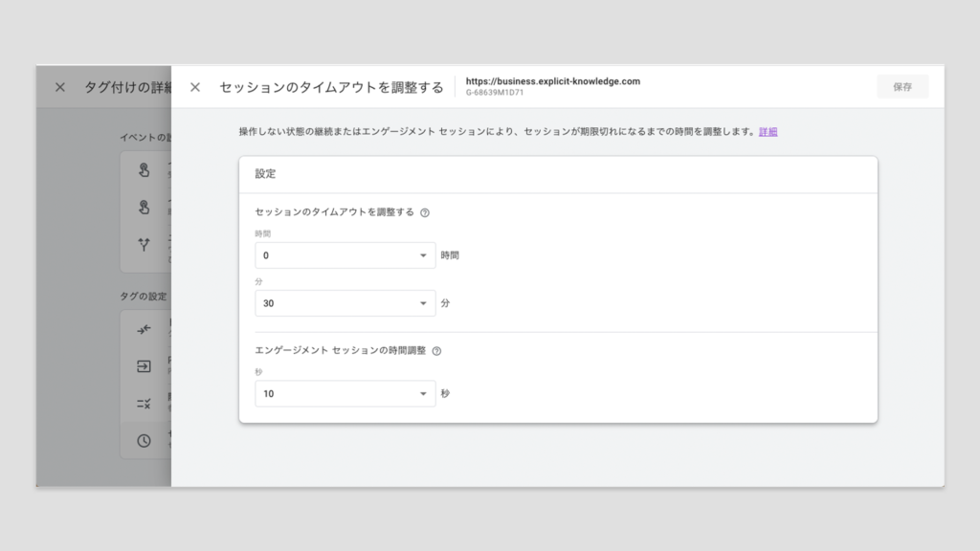Click the merge arrows icon under タグの設定
980x551 pixels.
pyautogui.click(x=144, y=330)
